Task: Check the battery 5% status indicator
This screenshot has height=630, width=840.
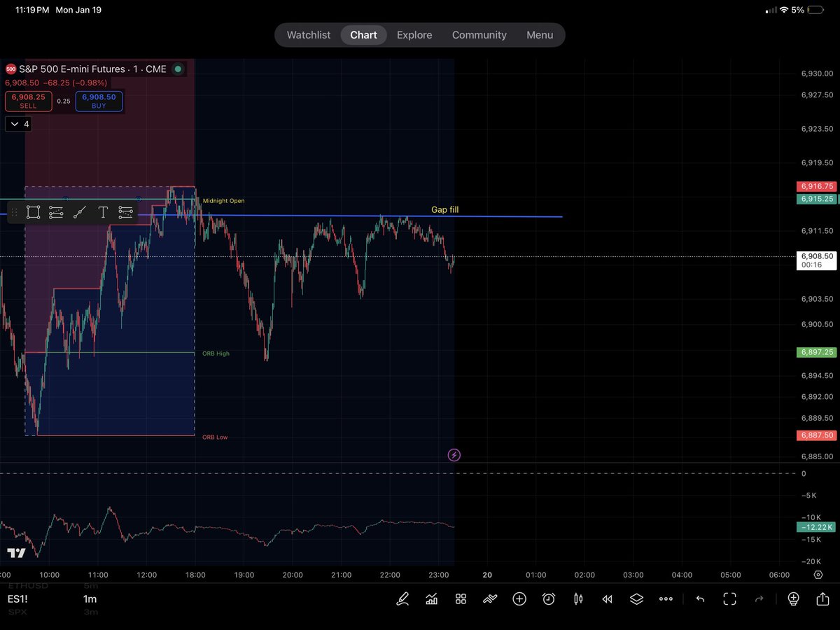Action: pyautogui.click(x=807, y=10)
